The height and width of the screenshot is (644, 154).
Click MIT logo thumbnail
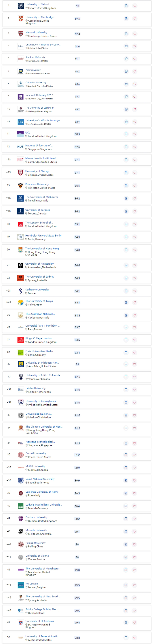(21, 160)
